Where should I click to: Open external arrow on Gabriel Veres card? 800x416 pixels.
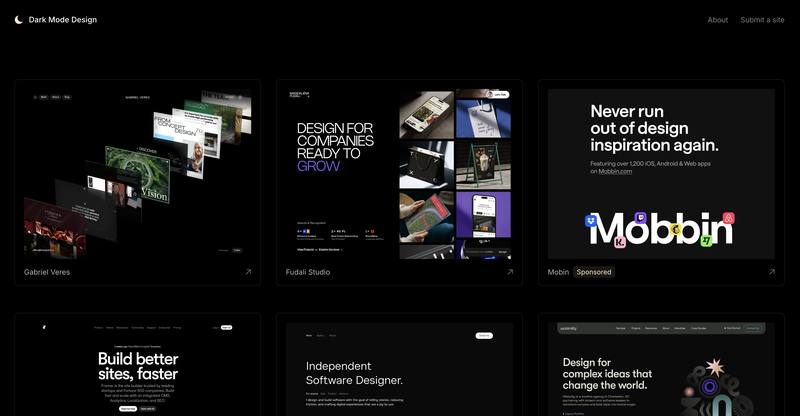click(248, 272)
